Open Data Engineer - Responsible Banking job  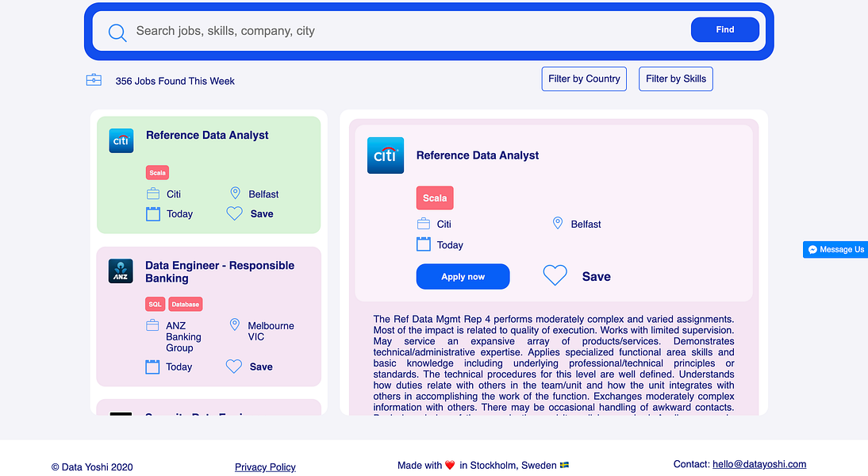[220, 272]
